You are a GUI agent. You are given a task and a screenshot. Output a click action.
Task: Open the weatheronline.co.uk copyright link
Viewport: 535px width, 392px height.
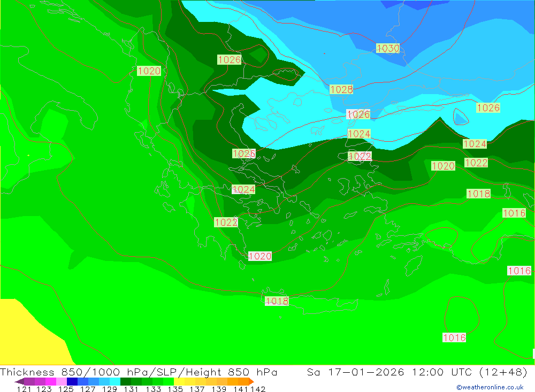(490, 387)
